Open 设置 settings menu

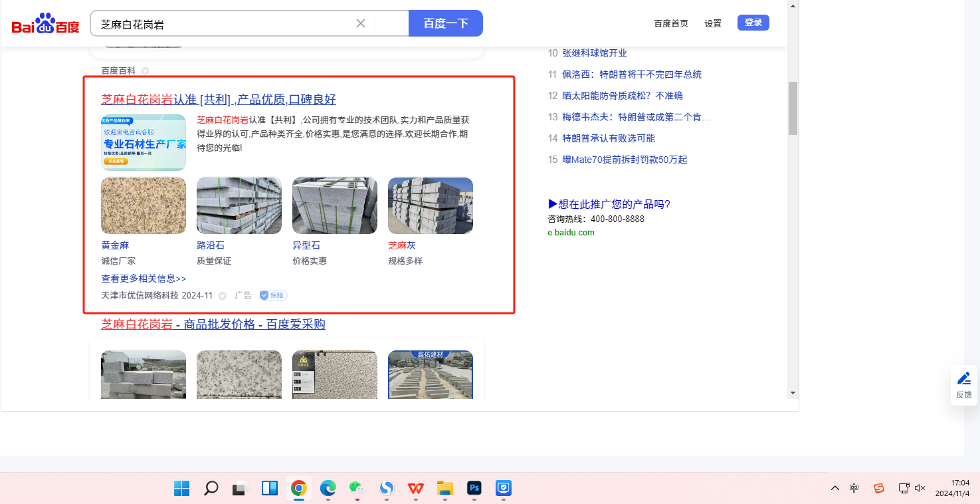pos(713,23)
